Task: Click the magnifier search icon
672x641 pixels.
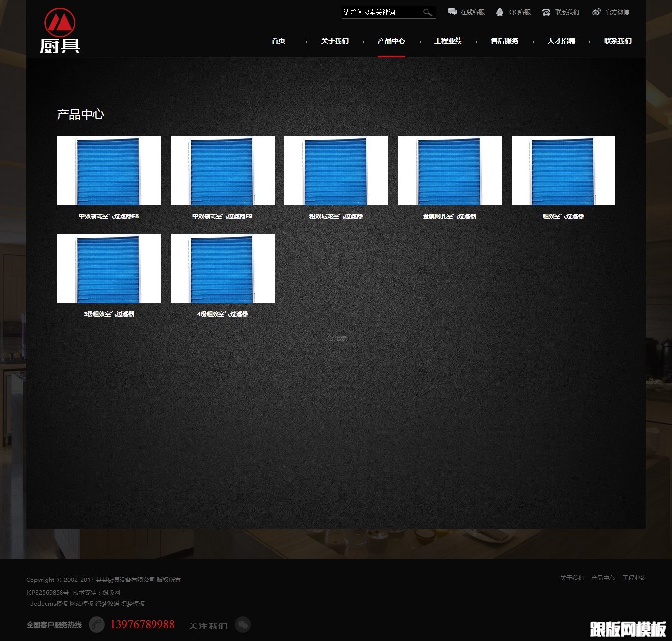Action: [x=428, y=12]
